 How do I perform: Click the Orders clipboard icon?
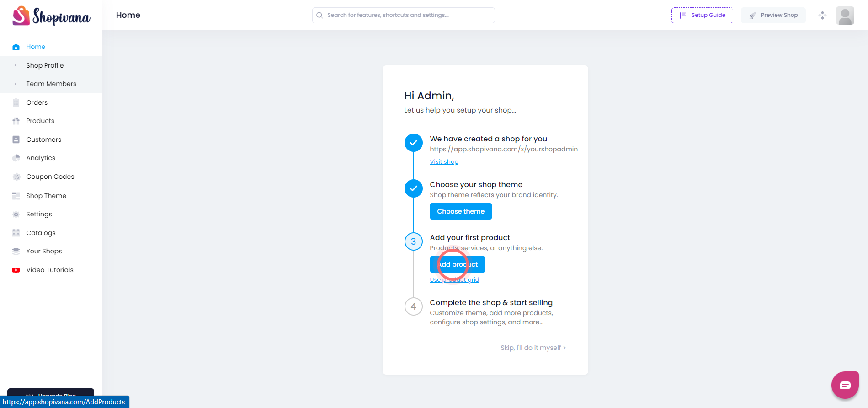pyautogui.click(x=16, y=102)
